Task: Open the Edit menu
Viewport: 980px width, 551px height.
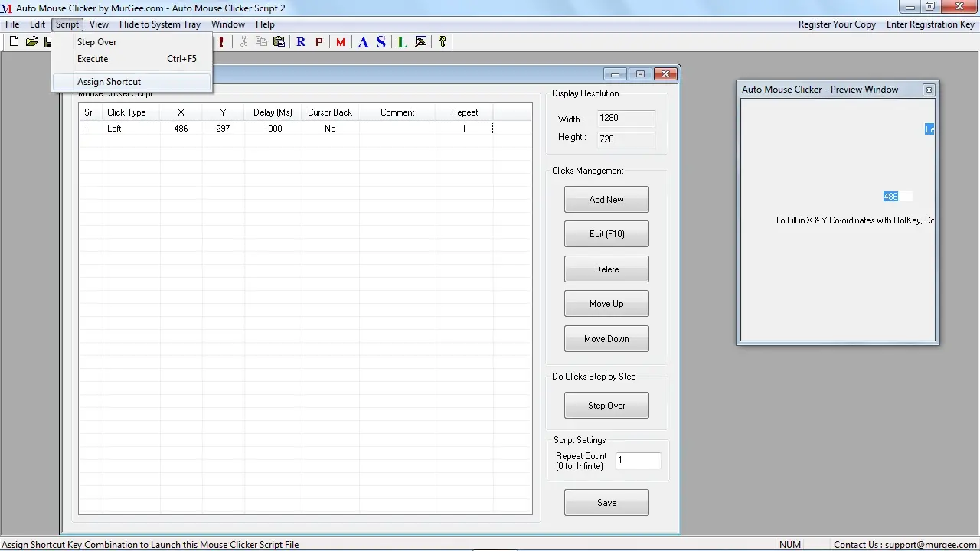Action: (x=38, y=24)
